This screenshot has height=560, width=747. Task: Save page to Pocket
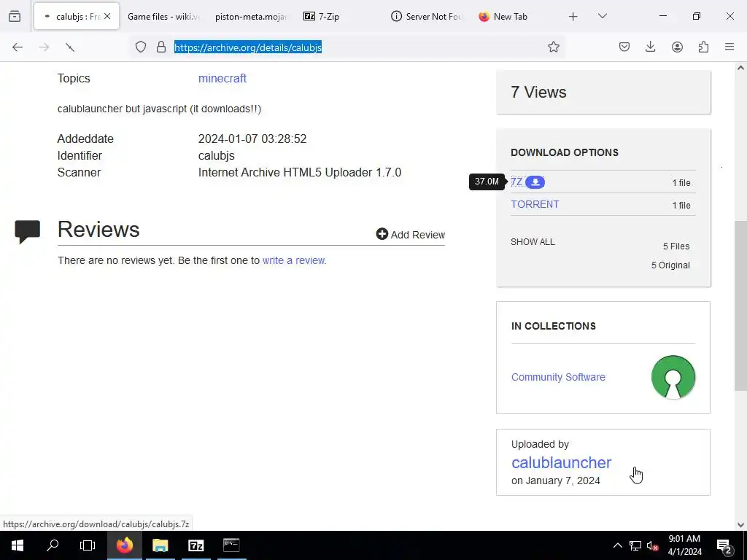coord(624,47)
